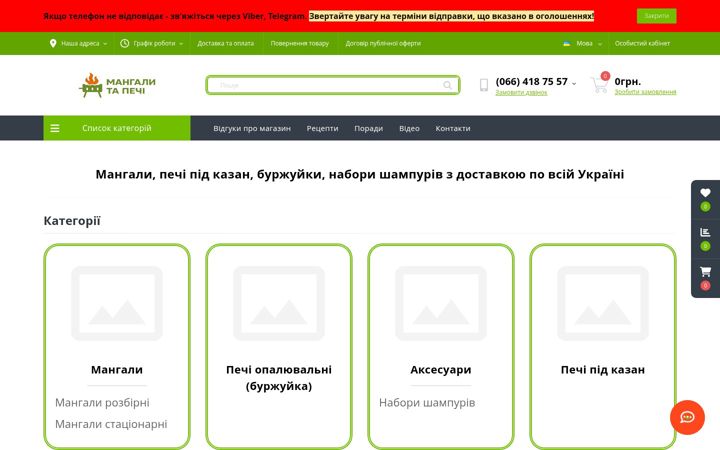
Task: Go to Рецепти in navigation bar
Action: point(322,129)
